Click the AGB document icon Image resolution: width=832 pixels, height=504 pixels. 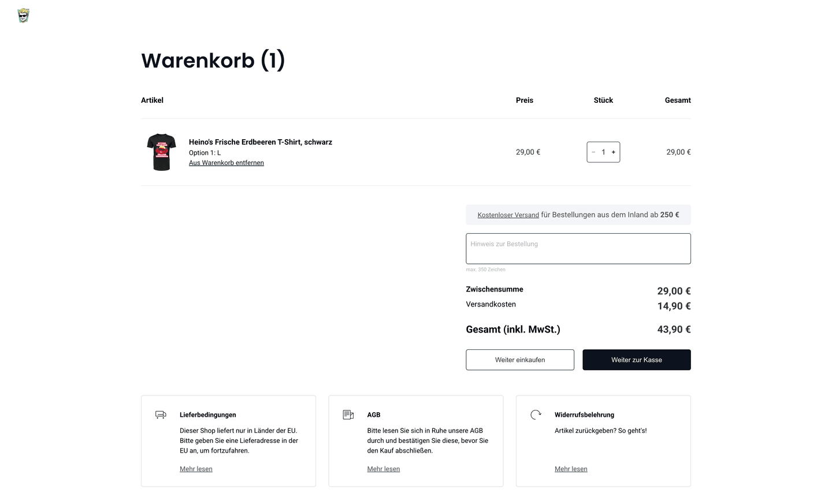click(348, 415)
